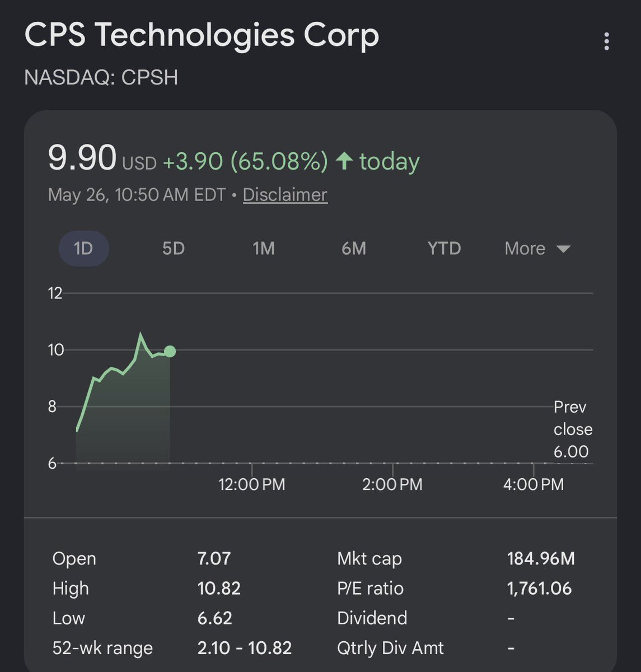Click the green up arrow beside today

pos(344,161)
